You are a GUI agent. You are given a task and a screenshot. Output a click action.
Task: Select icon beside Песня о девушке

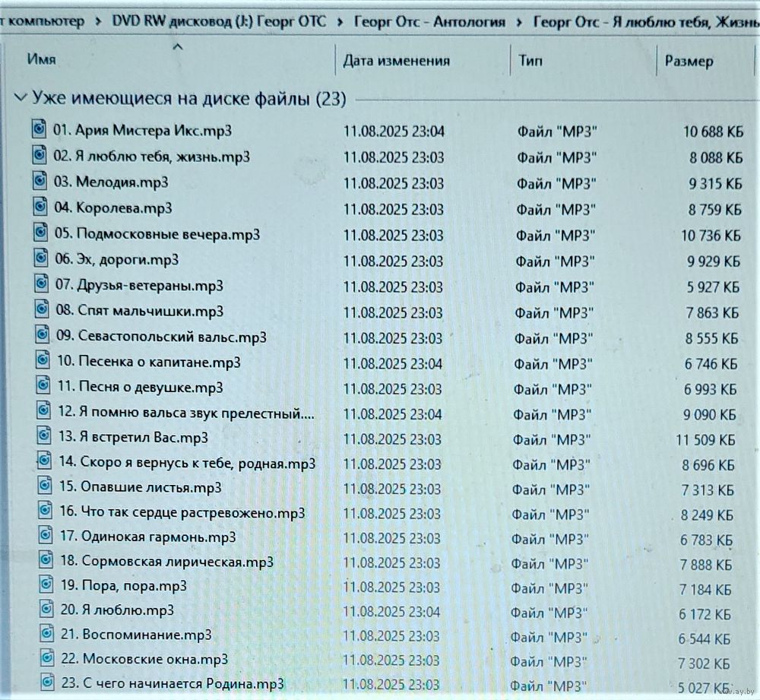click(x=43, y=385)
